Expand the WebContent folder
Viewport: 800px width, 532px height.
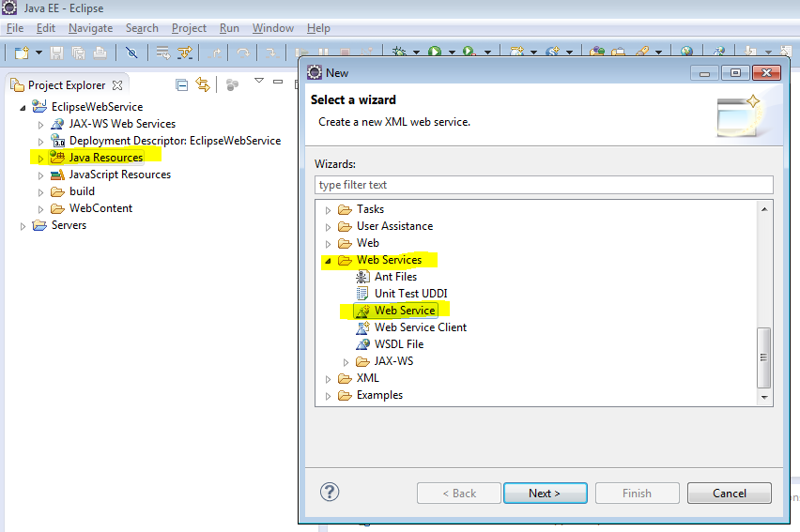coord(40,209)
